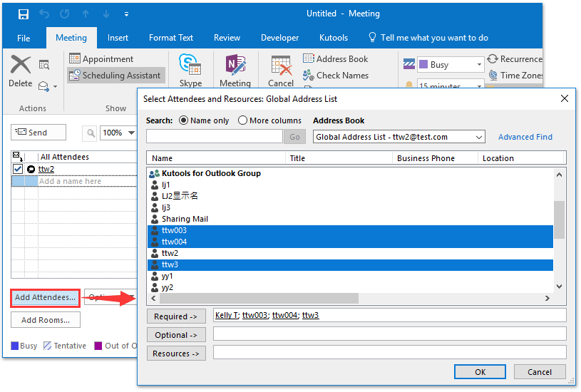Image resolution: width=581 pixels, height=392 pixels.
Task: Uncheck the ttw2 attendee checkbox
Action: point(19,169)
